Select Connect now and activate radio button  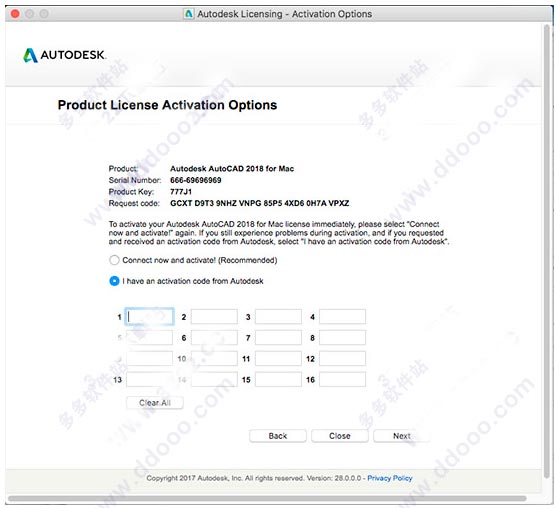pos(114,260)
